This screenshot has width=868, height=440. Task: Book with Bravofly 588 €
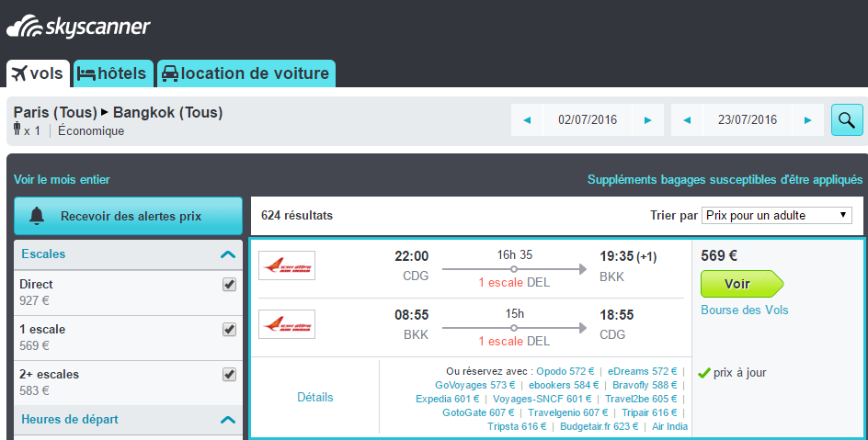click(645, 385)
